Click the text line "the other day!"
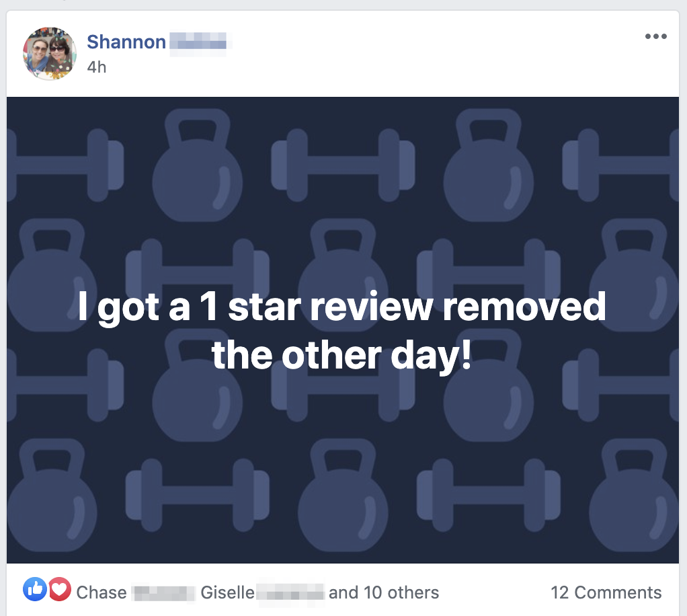Viewport: 687px width, 616px height. pyautogui.click(x=341, y=356)
